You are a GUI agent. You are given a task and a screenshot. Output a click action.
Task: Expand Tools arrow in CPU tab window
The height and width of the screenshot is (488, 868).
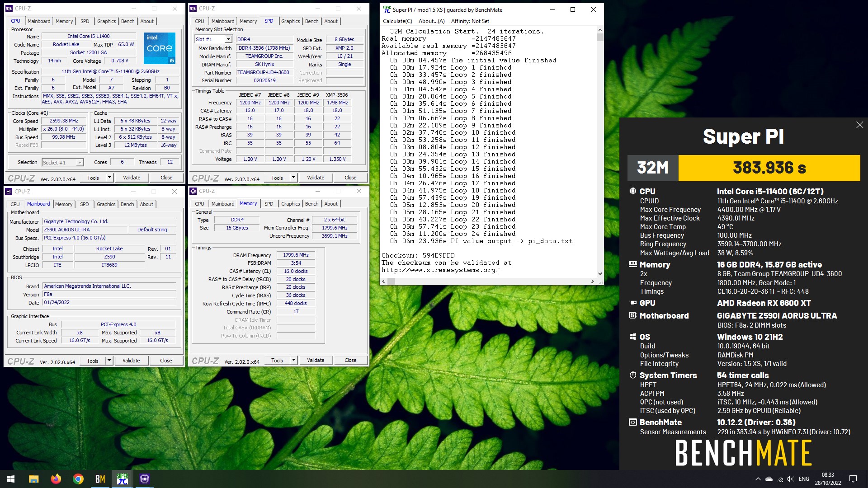click(x=109, y=178)
